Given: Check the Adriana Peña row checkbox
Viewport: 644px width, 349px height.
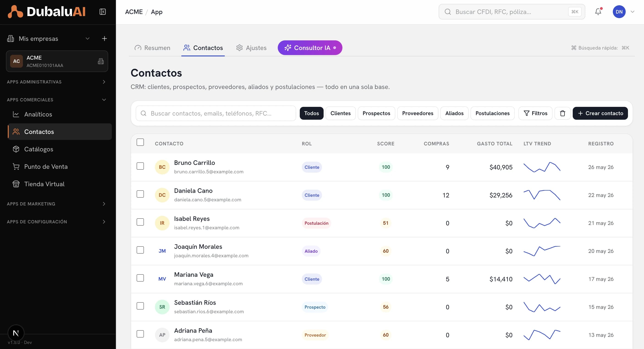Looking at the screenshot, I should click(x=140, y=334).
